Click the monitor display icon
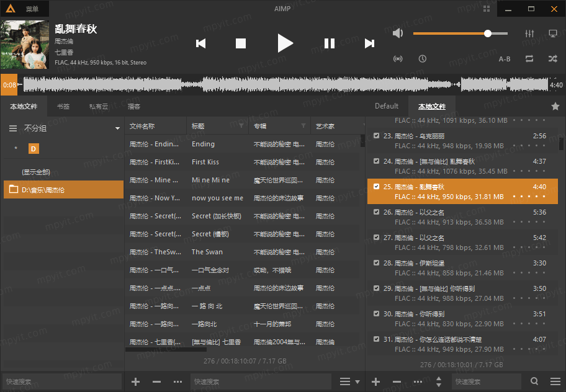The width and height of the screenshot is (566, 392). pyautogui.click(x=552, y=33)
